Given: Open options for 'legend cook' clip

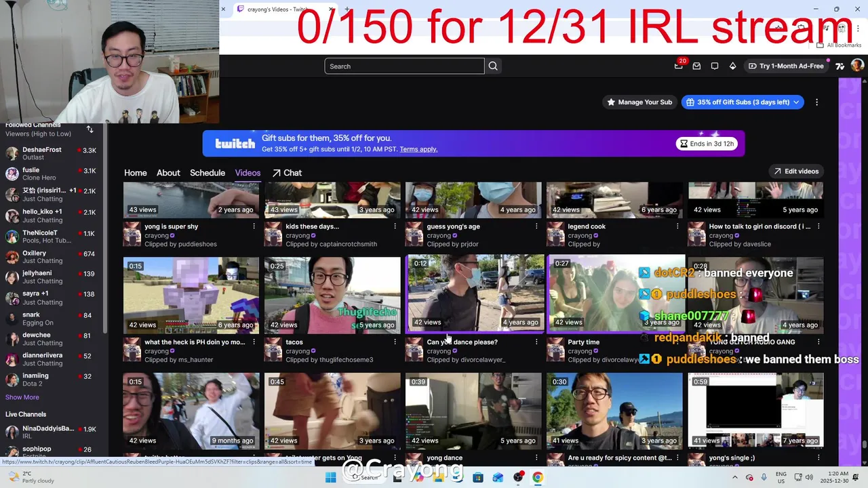Looking at the screenshot, I should pos(677,226).
